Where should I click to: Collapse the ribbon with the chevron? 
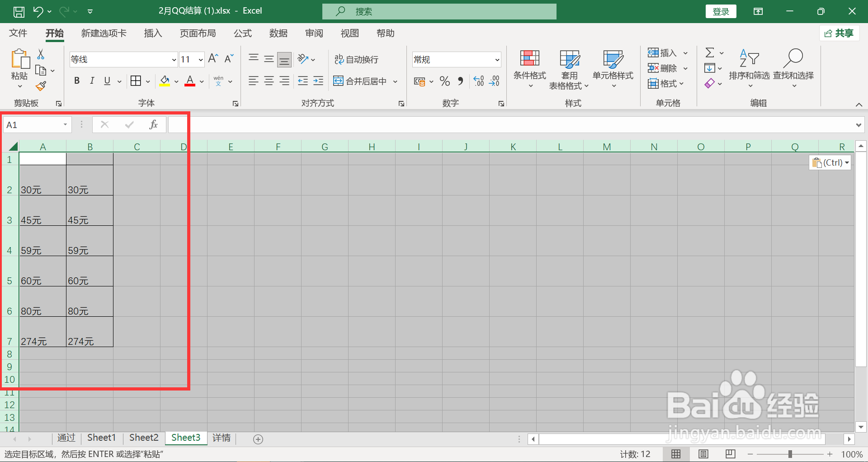click(x=859, y=105)
